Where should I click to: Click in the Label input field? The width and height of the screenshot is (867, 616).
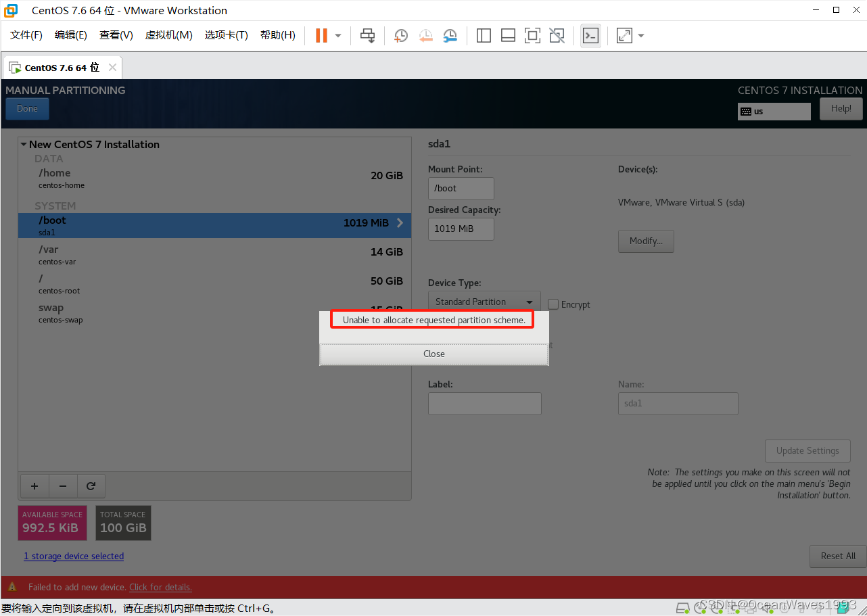485,404
